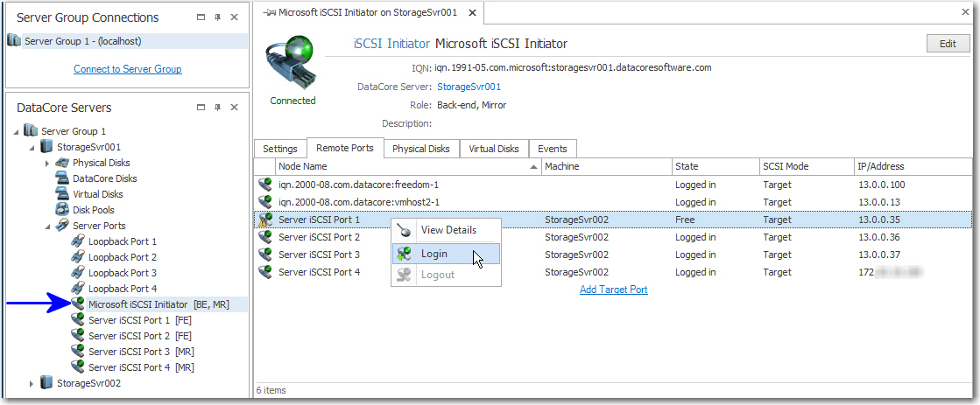Switch to the Virtual Disks tab

click(x=494, y=149)
